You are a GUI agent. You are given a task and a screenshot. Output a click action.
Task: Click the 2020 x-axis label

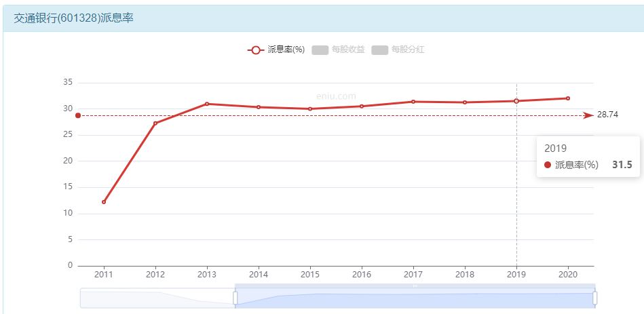(x=568, y=275)
